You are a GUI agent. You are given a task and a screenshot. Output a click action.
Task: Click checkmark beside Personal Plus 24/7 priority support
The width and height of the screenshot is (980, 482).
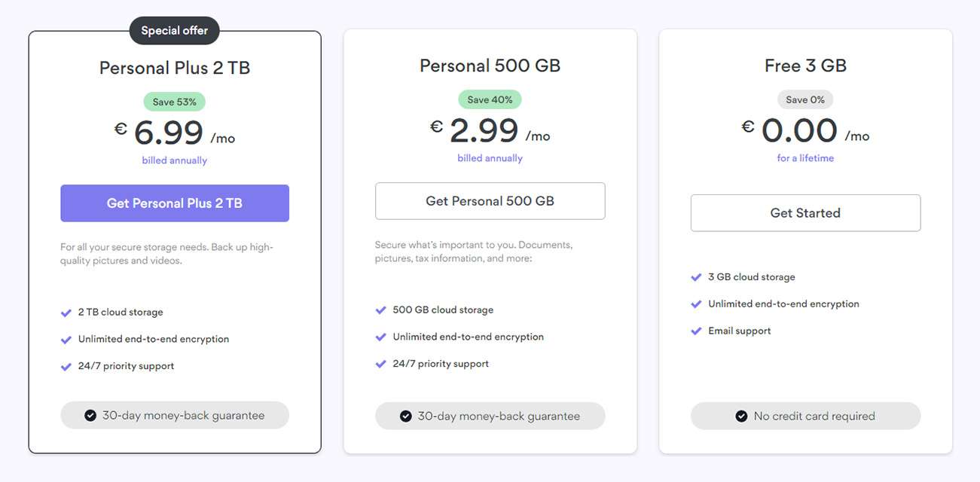point(66,366)
